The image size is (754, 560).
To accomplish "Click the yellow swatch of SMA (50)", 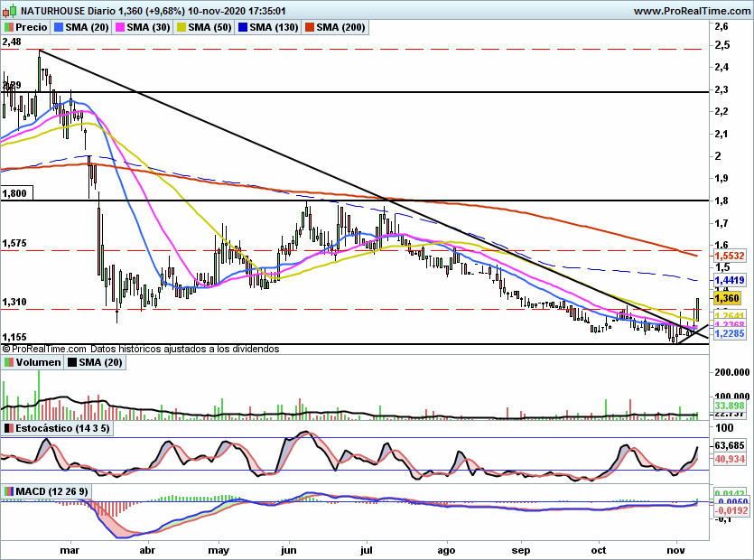I will pos(182,27).
